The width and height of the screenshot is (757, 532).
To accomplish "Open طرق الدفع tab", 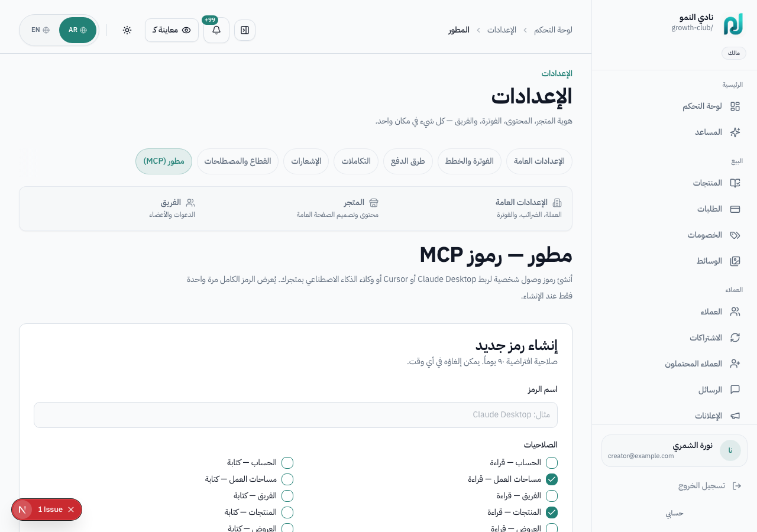I will (408, 161).
